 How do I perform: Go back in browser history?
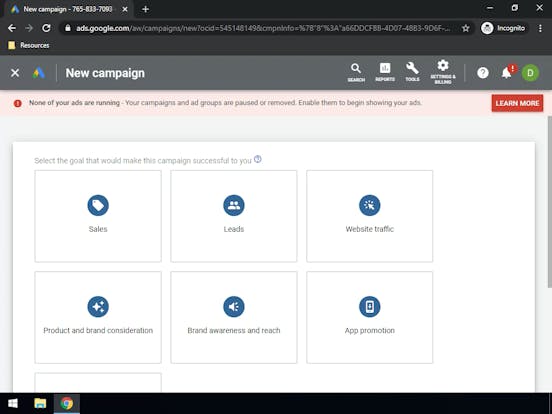tap(12, 28)
